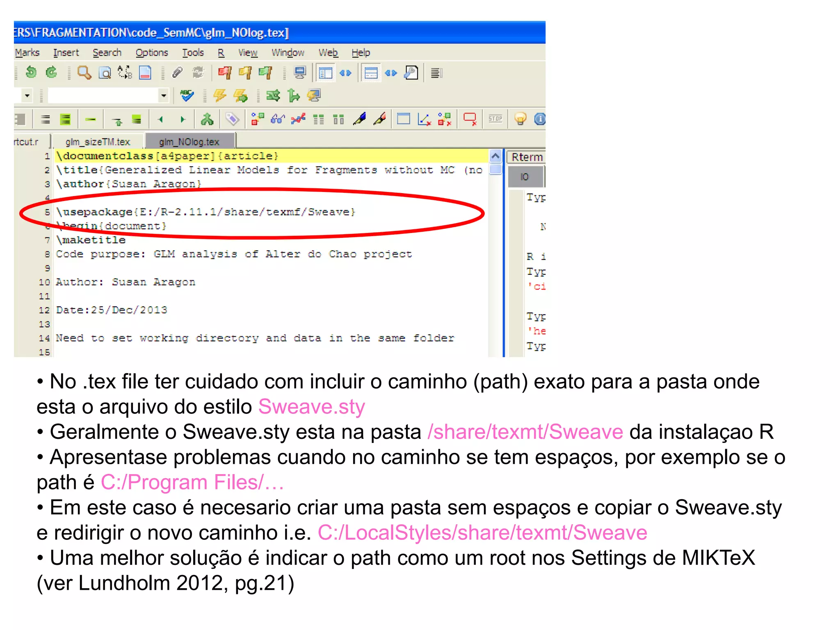Select the Rterm panel tab
840x630 pixels.
click(x=527, y=157)
